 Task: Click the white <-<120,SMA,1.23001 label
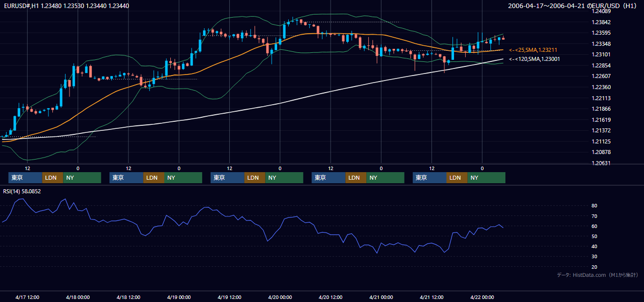(534, 59)
